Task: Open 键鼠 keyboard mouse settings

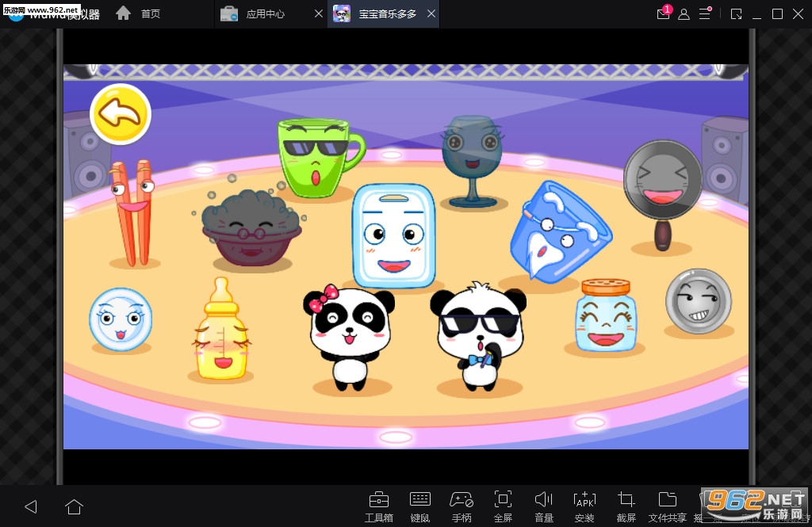Action: [420, 504]
